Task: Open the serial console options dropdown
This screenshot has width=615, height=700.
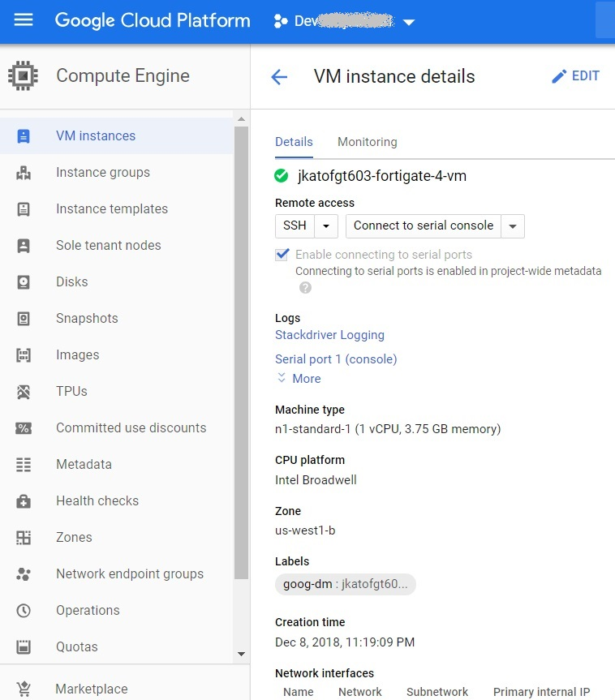Action: (512, 226)
